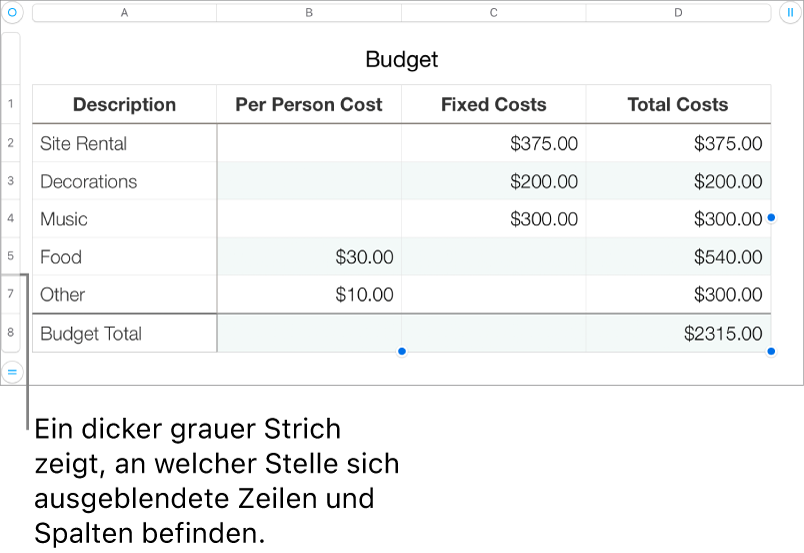Select column A header tab
The width and height of the screenshot is (804, 553).
124,13
